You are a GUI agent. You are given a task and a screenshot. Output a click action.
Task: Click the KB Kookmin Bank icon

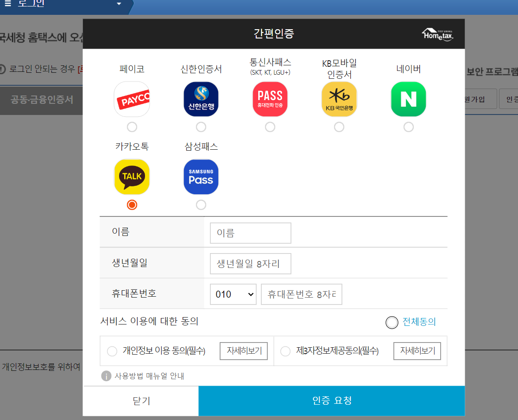pyautogui.click(x=339, y=99)
